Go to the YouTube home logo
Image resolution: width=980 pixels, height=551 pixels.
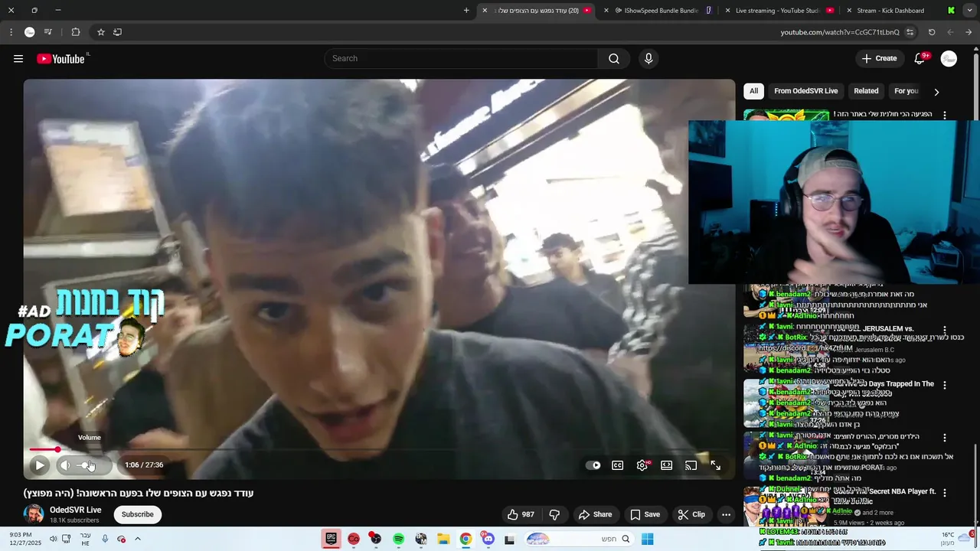60,59
